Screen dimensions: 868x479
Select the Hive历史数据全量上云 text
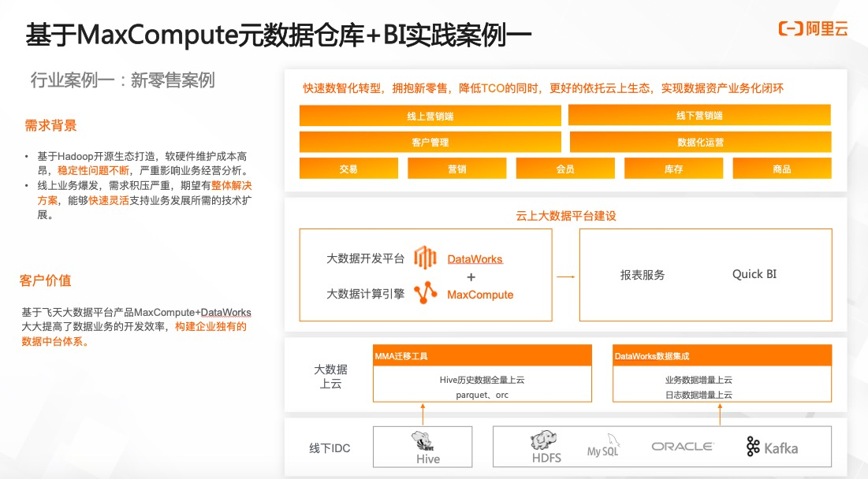pos(482,380)
